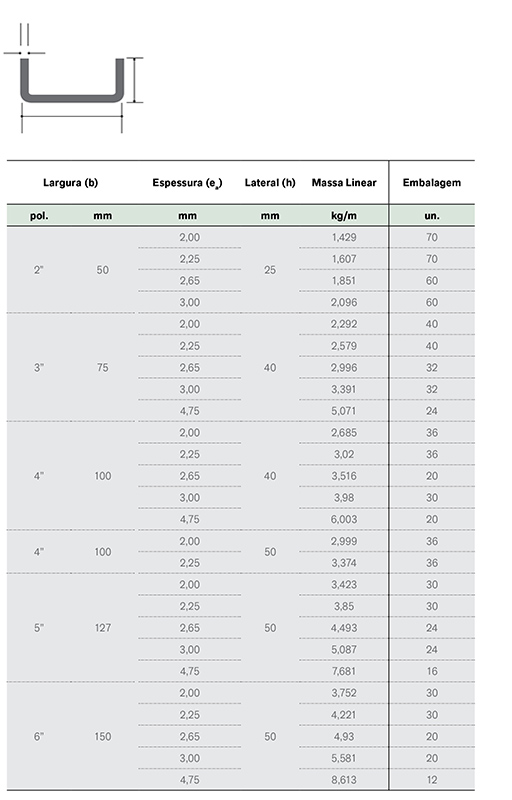The width and height of the screenshot is (512, 800).
Task: Click the Embalagem column header
Action: (x=431, y=183)
